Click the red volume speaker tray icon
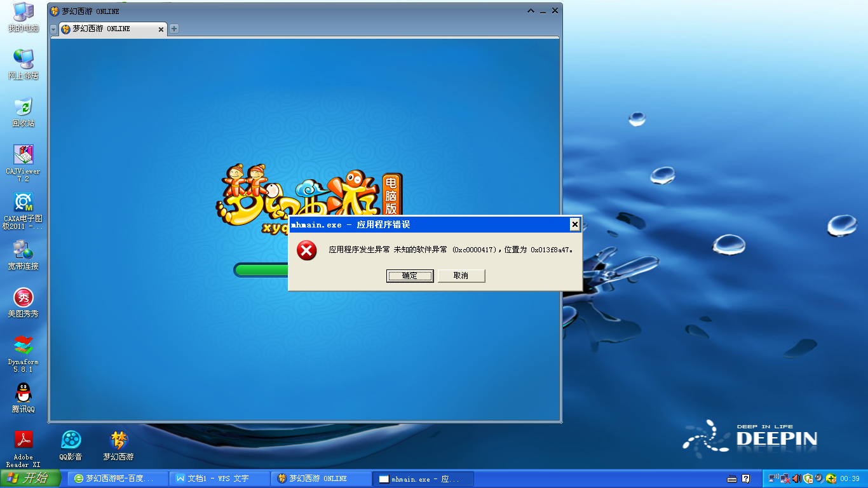This screenshot has width=868, height=488. click(x=797, y=478)
